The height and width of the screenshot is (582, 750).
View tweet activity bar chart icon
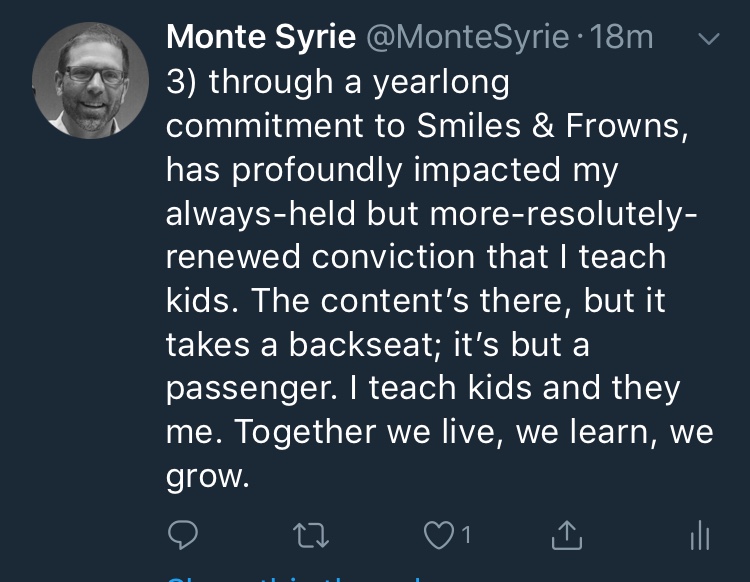[x=700, y=537]
